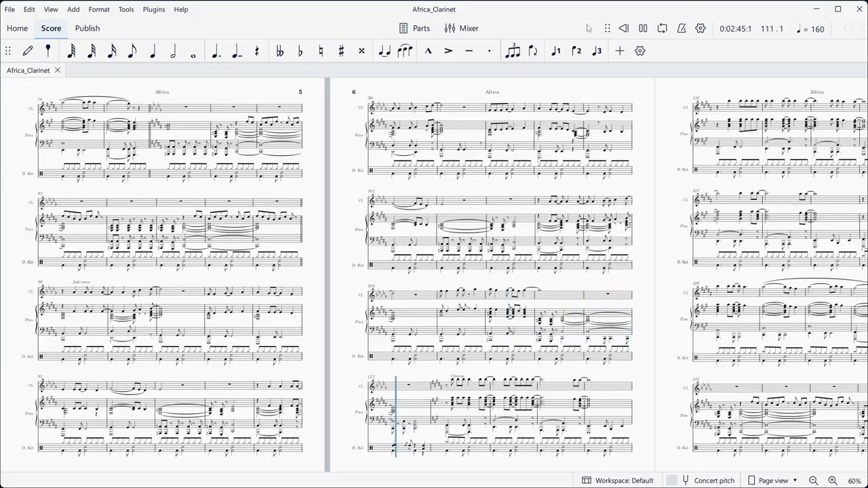868x488 pixels.
Task: Expand Page view mode dropdown
Action: [x=772, y=481]
